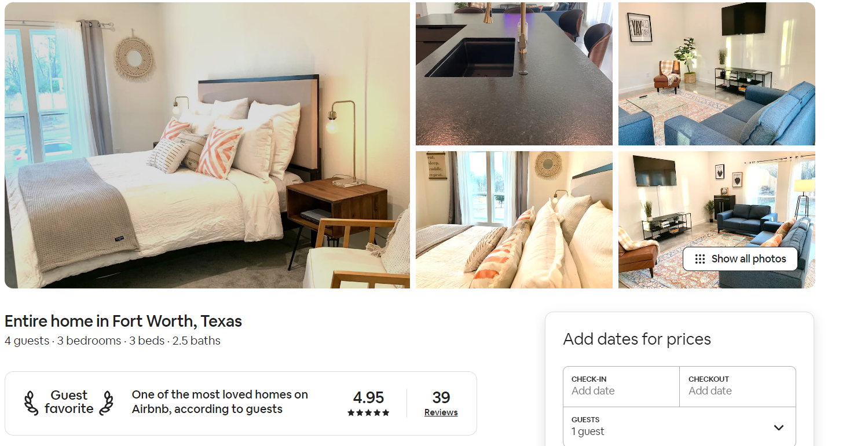Screen dimensions: 868x446
Task: Open the living room photo with wall-mounted TV
Action: pyautogui.click(x=717, y=74)
